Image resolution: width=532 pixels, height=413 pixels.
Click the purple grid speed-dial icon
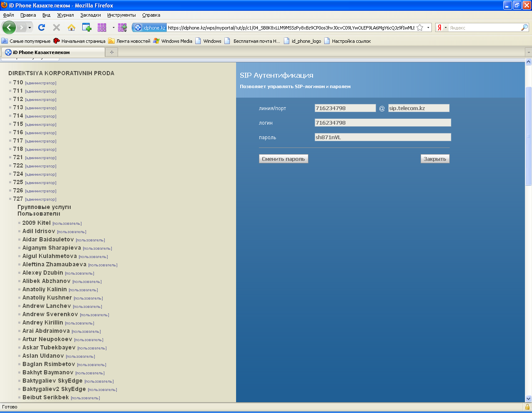coord(102,27)
